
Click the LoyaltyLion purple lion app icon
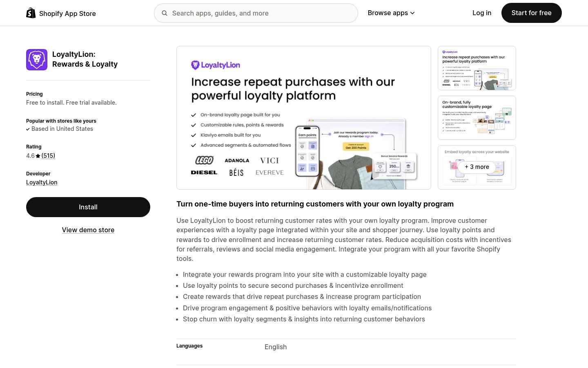coord(37,60)
